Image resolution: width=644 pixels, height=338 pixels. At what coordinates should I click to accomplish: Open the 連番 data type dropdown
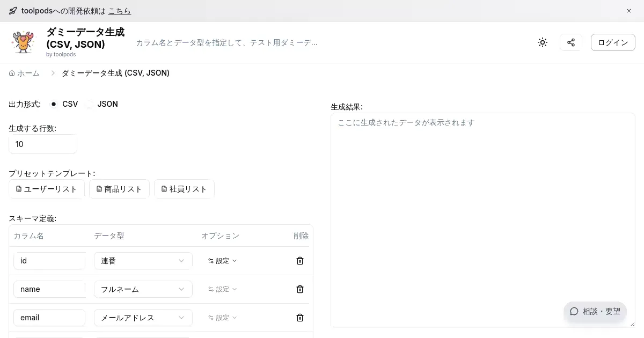(143, 261)
